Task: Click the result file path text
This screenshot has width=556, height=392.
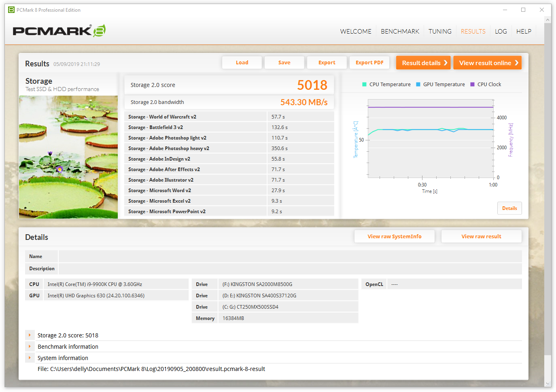Action: (x=151, y=369)
